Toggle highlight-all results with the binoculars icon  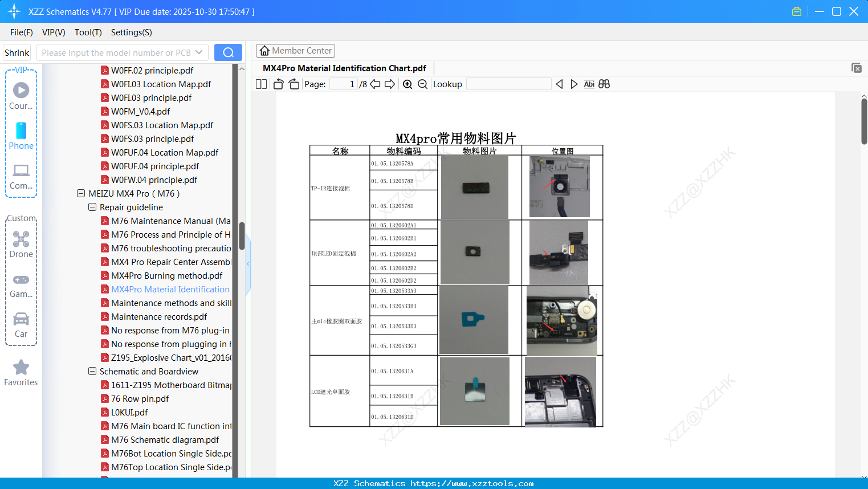coord(604,84)
